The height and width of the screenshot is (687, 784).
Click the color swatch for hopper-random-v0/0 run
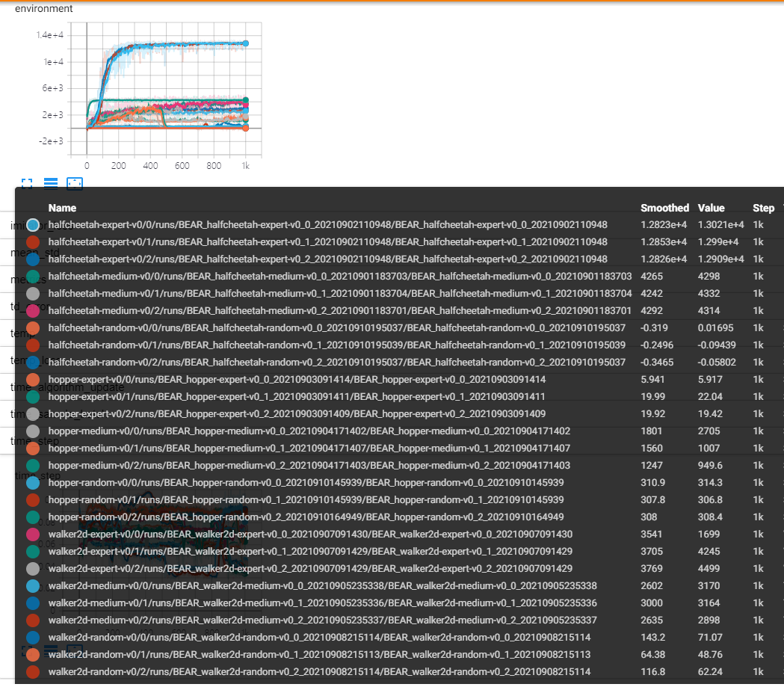pos(33,483)
